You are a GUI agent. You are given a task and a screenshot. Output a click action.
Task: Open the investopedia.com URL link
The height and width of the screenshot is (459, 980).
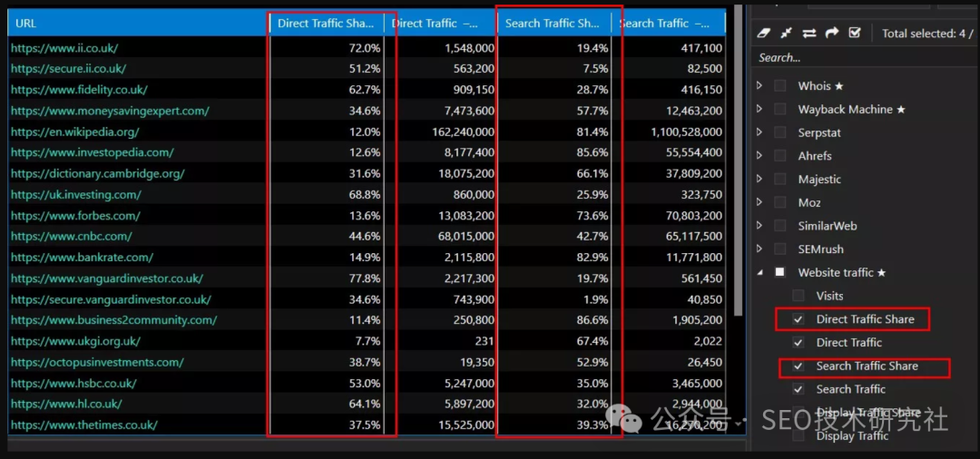coord(93,152)
